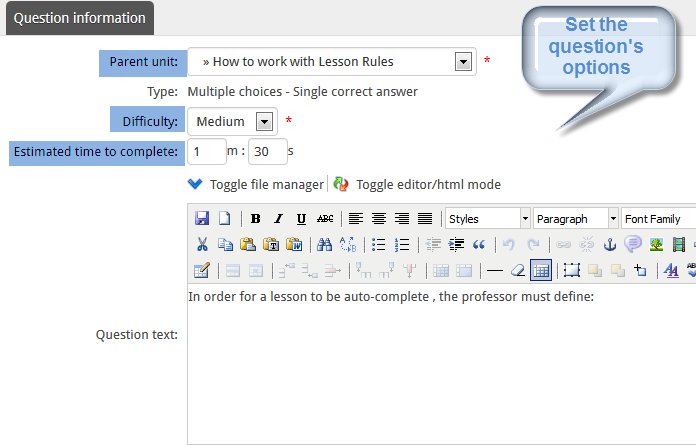Select the Question information tab
Screen dimensions: 696x445
click(x=80, y=18)
